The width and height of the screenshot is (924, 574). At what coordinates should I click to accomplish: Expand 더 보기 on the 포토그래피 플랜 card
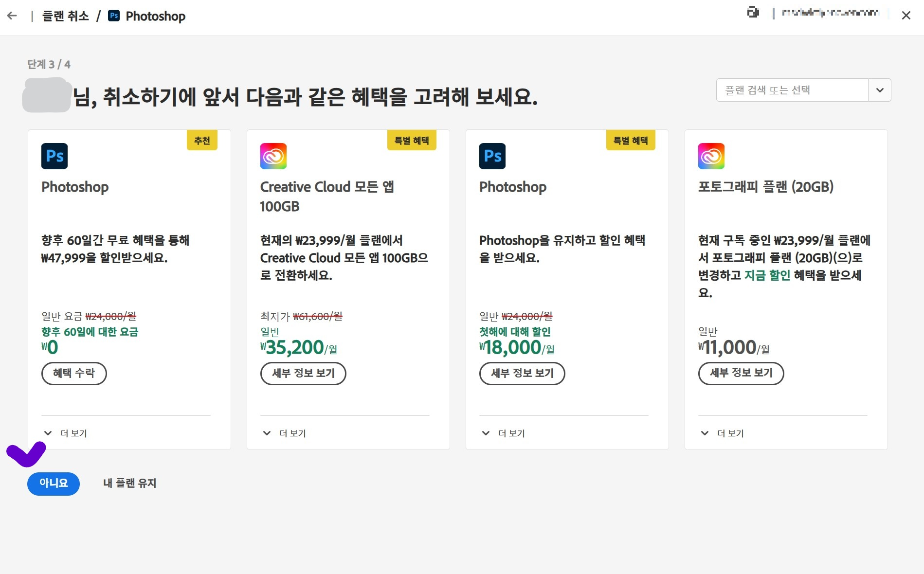722,433
